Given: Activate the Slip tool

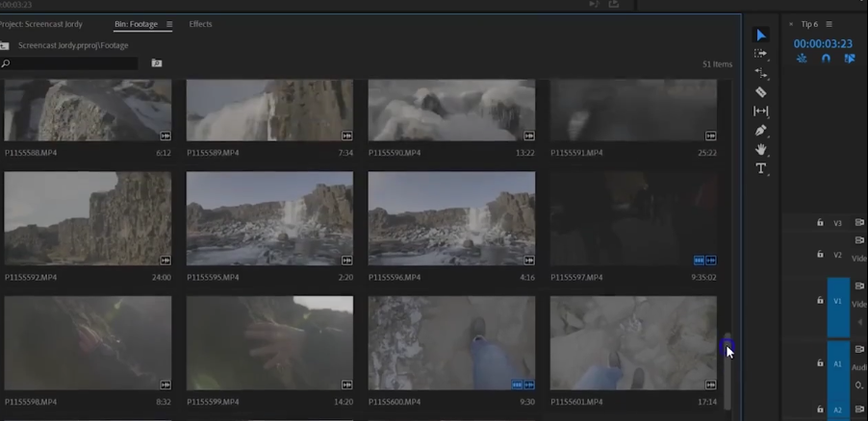Looking at the screenshot, I should tap(761, 111).
